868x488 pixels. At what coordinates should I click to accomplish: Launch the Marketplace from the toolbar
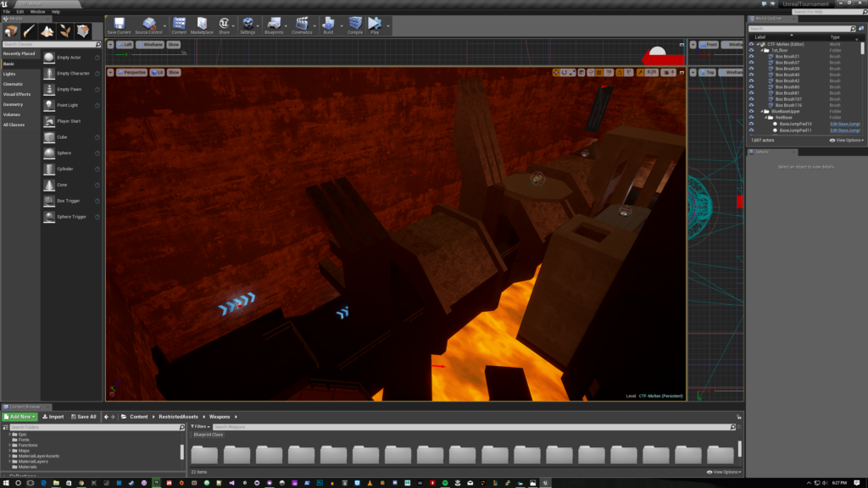[202, 25]
